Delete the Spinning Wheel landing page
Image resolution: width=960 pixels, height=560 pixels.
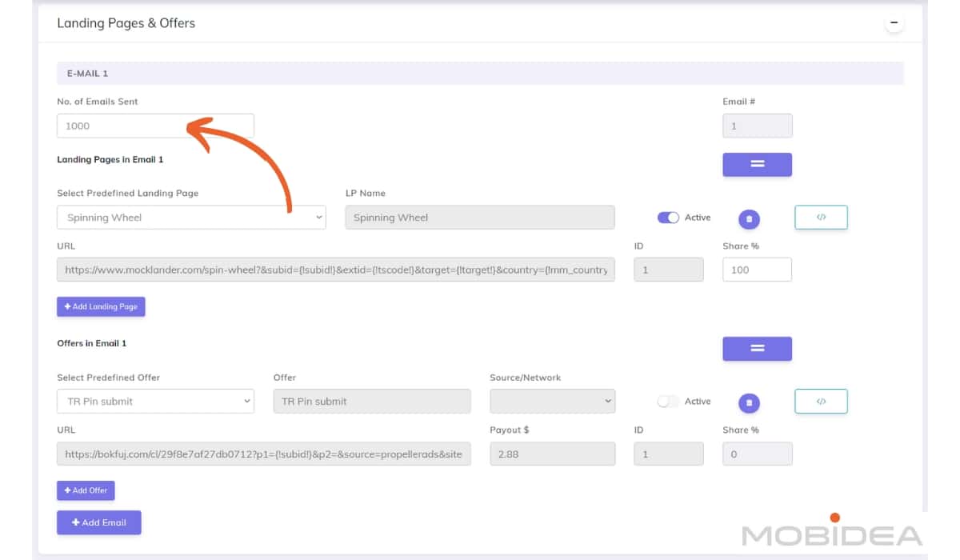pos(749,218)
